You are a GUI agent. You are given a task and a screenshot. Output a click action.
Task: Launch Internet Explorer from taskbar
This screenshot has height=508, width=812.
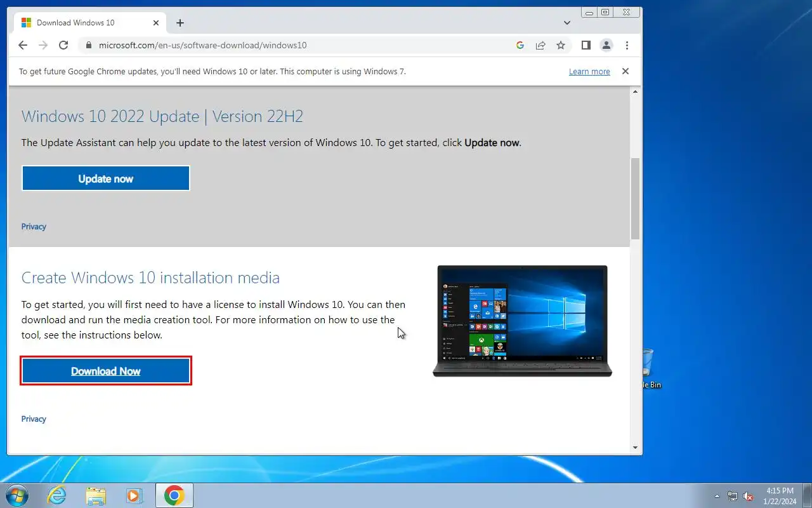point(57,496)
